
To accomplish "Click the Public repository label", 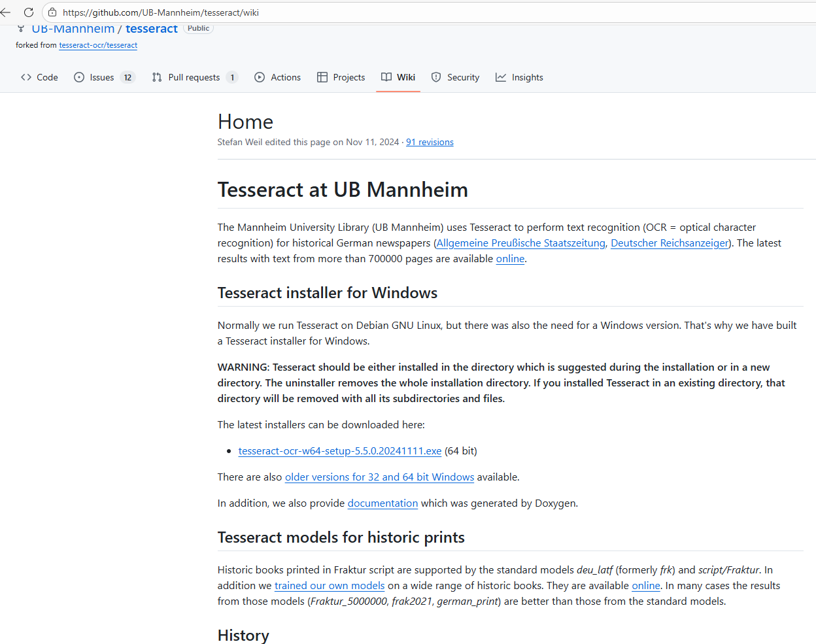I will (x=198, y=28).
